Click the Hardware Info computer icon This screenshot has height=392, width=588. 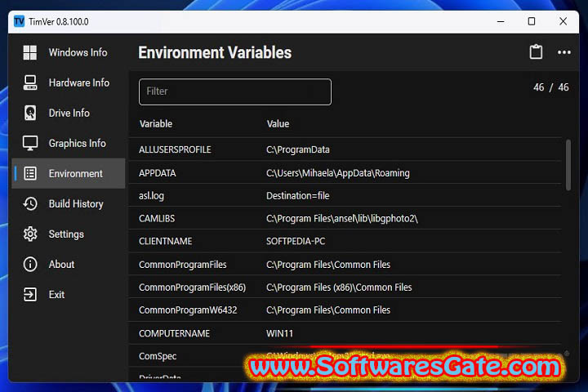30,82
